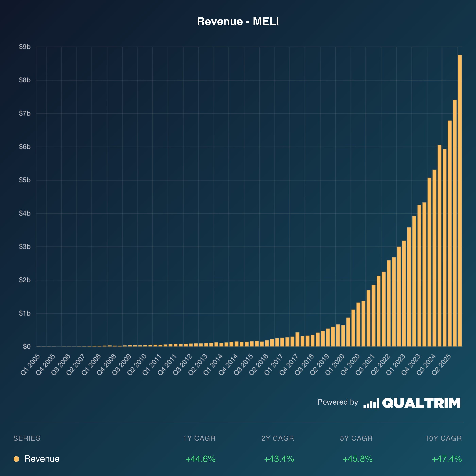This screenshot has height=476, width=476.
Task: Click the chart title Revenue - MELI
Action: [238, 21]
